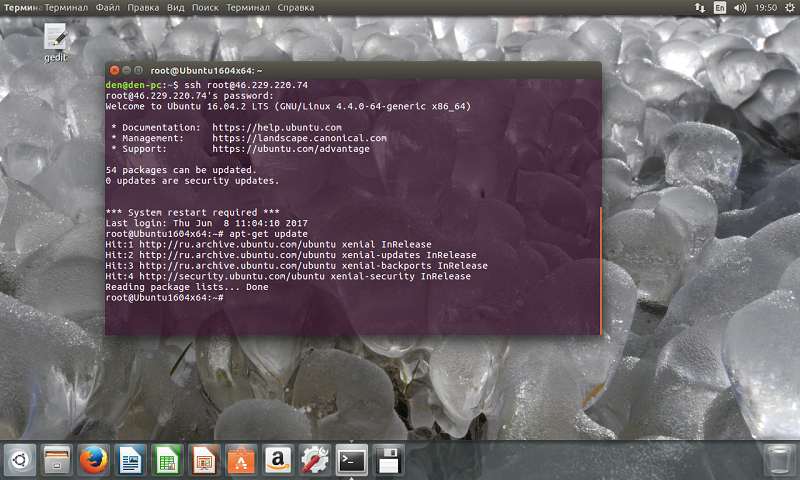Click the terminal title bar text
The width and height of the screenshot is (800, 480).
pos(206,70)
